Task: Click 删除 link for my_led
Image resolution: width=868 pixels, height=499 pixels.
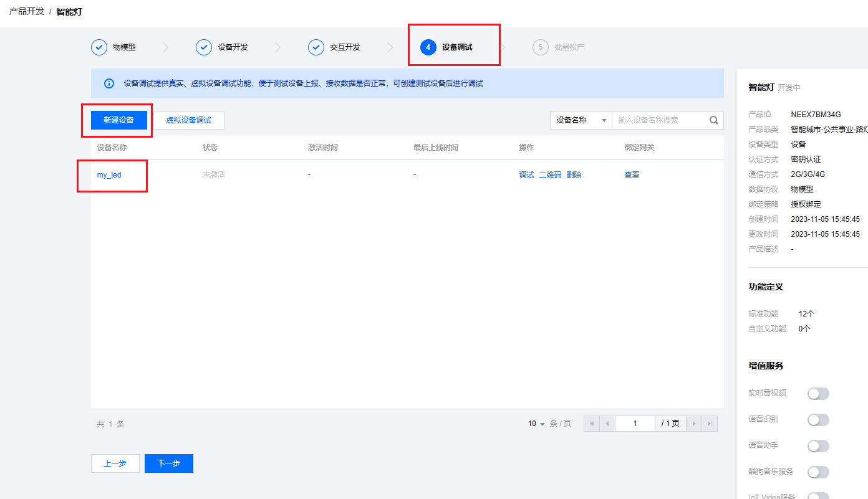Action: pyautogui.click(x=574, y=175)
